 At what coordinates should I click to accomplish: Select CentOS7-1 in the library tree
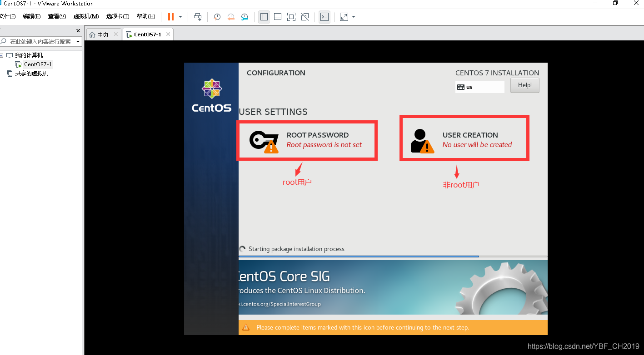coord(38,64)
